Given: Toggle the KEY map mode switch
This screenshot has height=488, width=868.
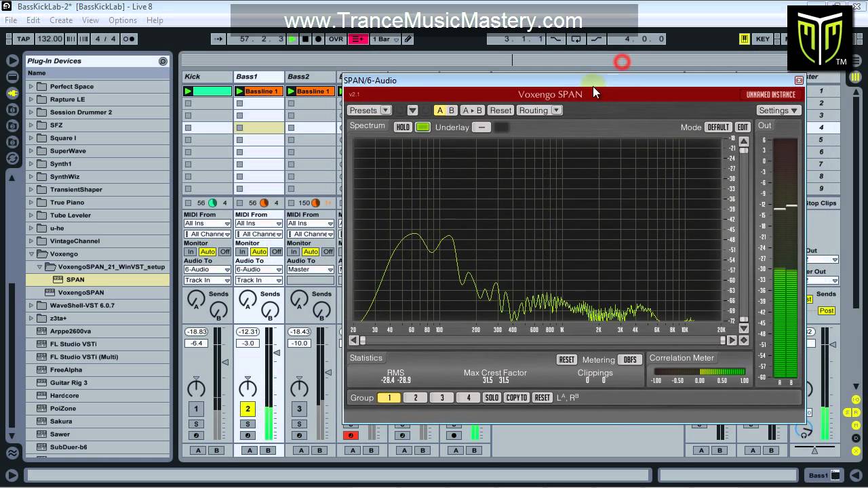Looking at the screenshot, I should click(763, 39).
